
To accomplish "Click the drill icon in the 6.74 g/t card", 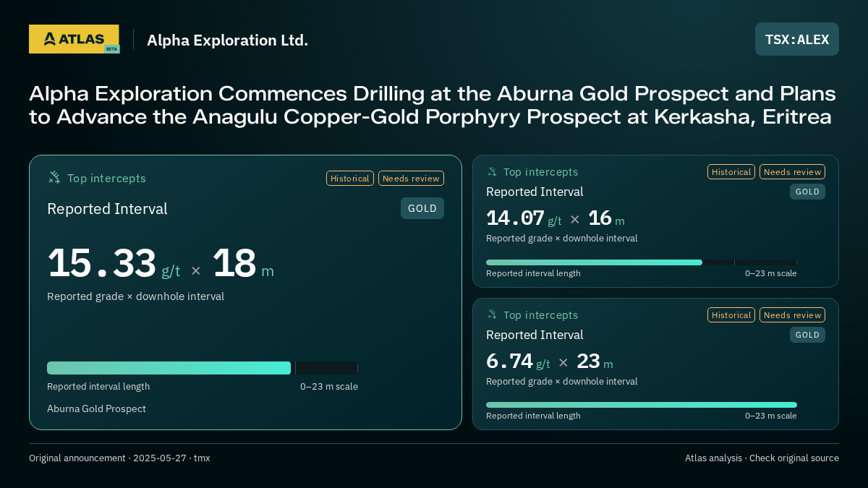I will coord(492,314).
